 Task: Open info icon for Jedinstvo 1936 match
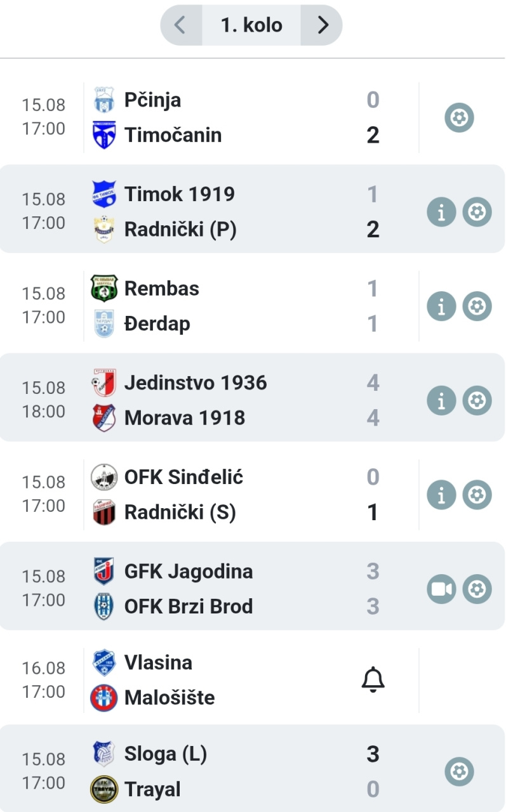(441, 401)
